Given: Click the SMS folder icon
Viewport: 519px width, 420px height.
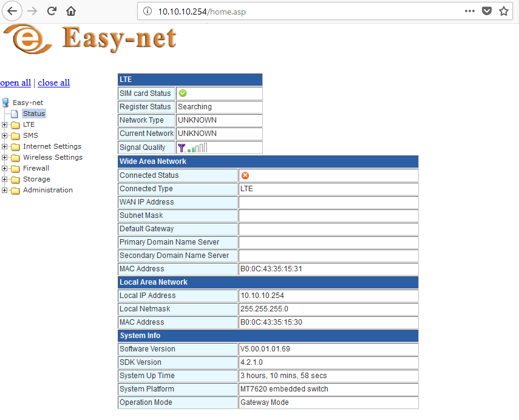Looking at the screenshot, I should [15, 136].
